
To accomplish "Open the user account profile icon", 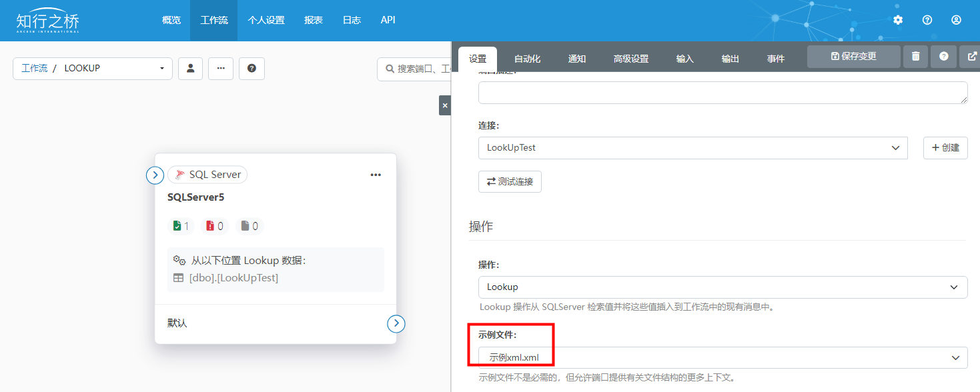I will click(x=956, y=20).
